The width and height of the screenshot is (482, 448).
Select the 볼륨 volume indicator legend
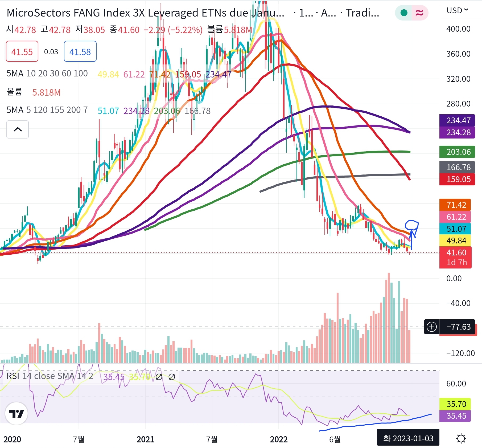(15, 92)
